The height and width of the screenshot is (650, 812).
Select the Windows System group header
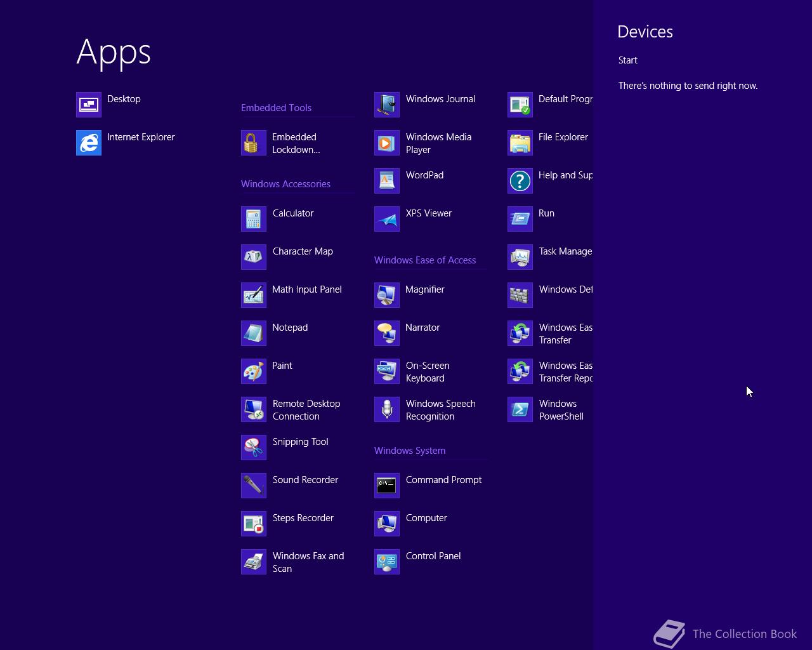pyautogui.click(x=410, y=451)
